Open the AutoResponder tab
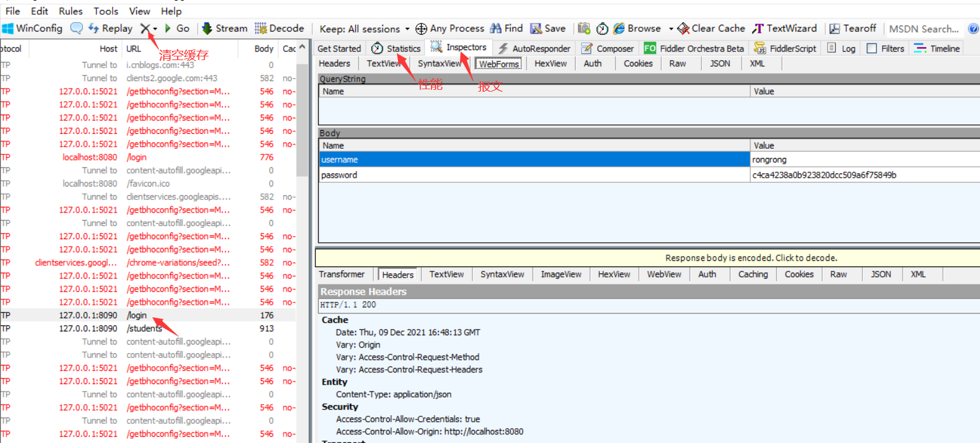 535,48
